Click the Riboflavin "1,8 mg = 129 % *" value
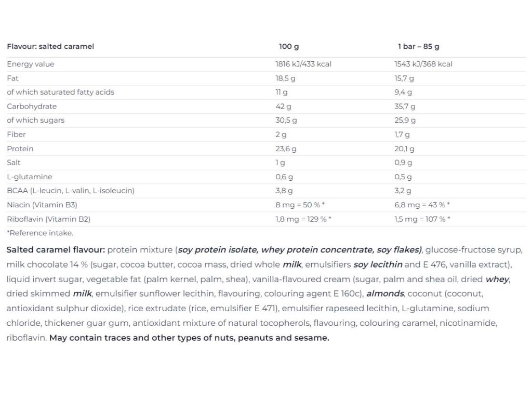 303,219
